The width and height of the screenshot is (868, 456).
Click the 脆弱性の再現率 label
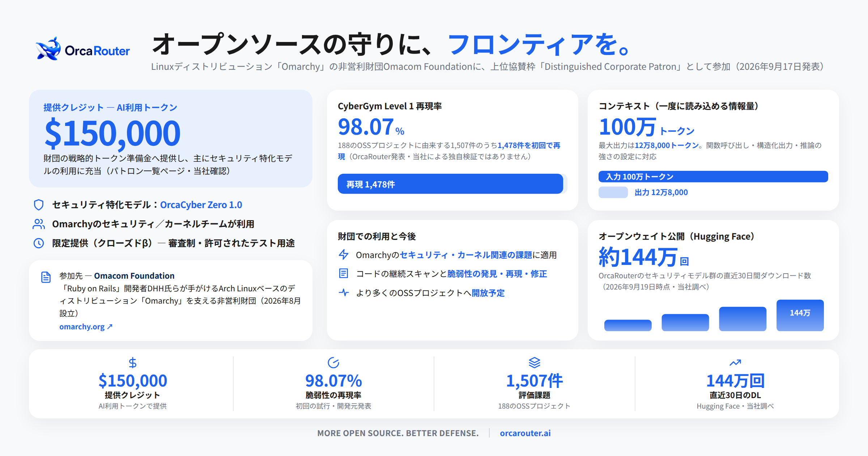pos(333,395)
